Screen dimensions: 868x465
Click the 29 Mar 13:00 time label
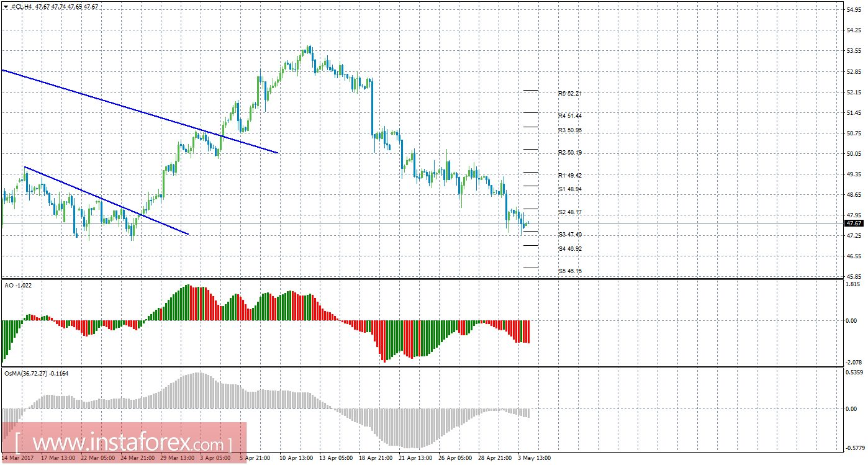(177, 459)
